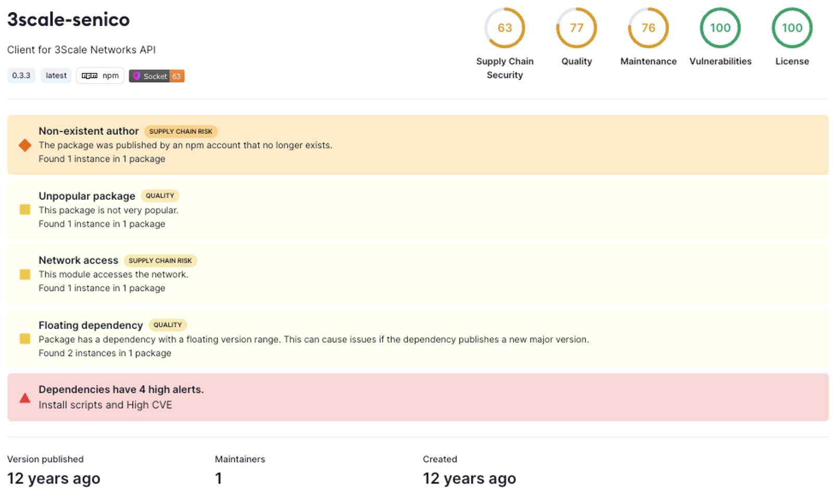Viewport: 833px width, 504px height.
Task: Click the red triangle high alerts icon
Action: click(24, 398)
